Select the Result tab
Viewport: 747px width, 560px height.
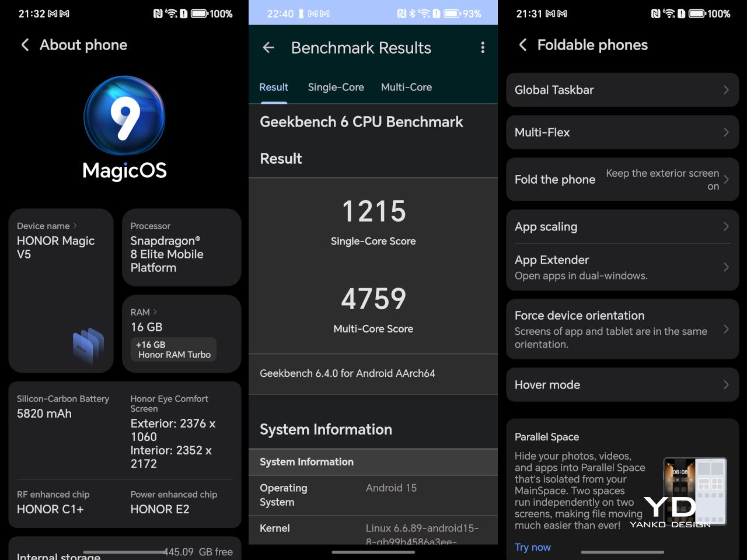point(274,87)
